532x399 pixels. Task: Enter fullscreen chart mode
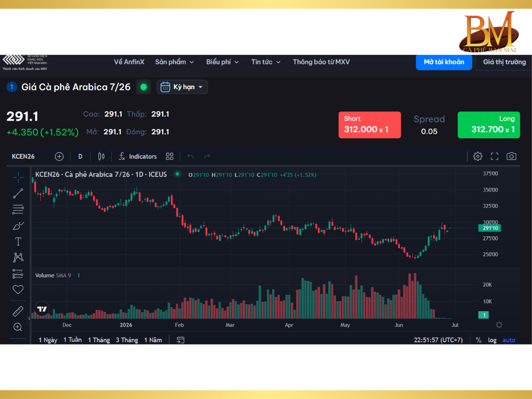click(x=495, y=156)
